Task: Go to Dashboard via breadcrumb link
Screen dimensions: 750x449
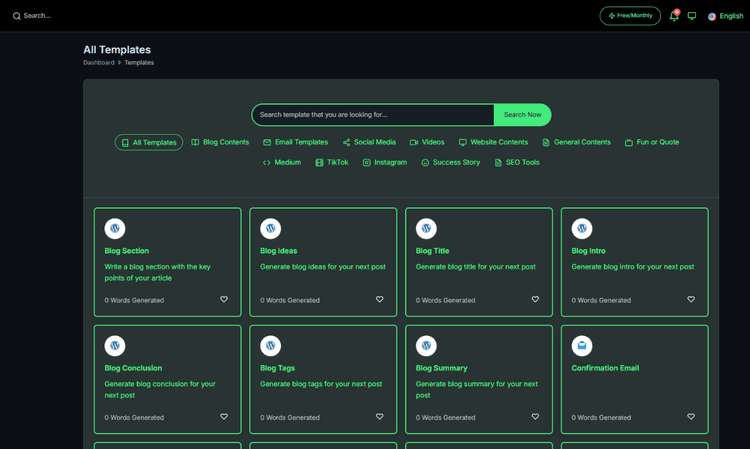Action: pos(99,63)
